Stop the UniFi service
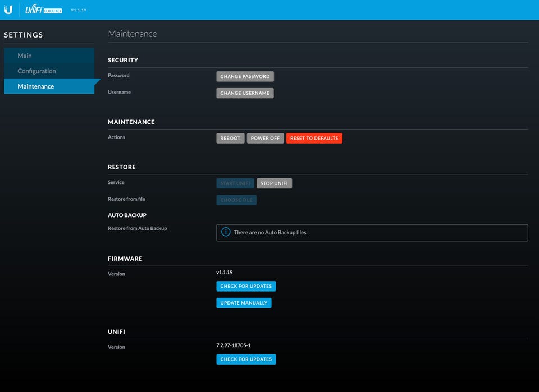Screen dimensions: 539x392 coord(275,183)
